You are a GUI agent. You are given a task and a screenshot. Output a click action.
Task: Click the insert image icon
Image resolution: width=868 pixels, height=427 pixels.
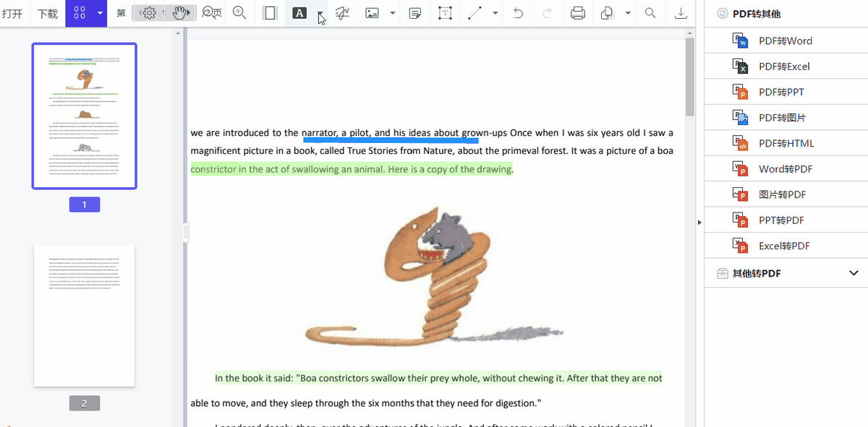(x=372, y=13)
